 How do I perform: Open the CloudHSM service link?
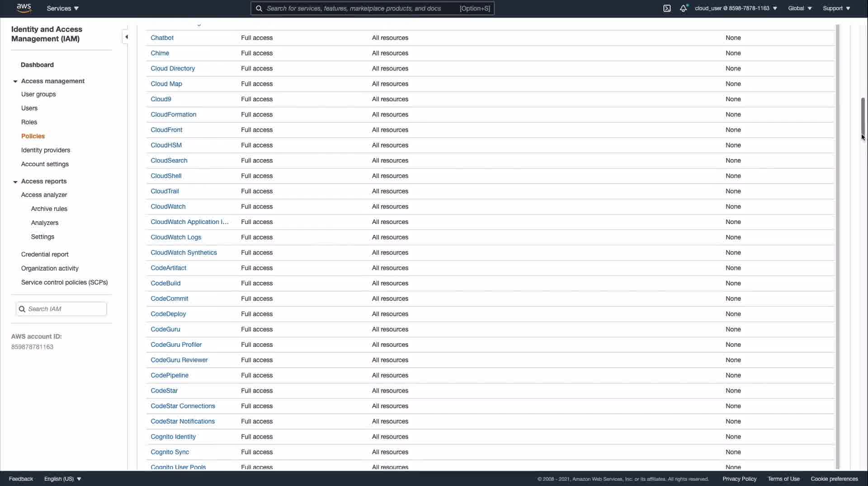click(166, 145)
